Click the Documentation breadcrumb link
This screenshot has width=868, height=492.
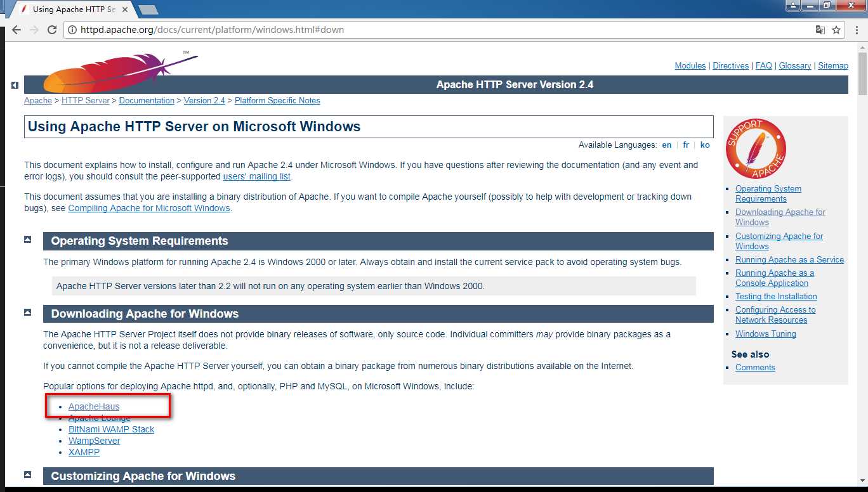tap(147, 101)
